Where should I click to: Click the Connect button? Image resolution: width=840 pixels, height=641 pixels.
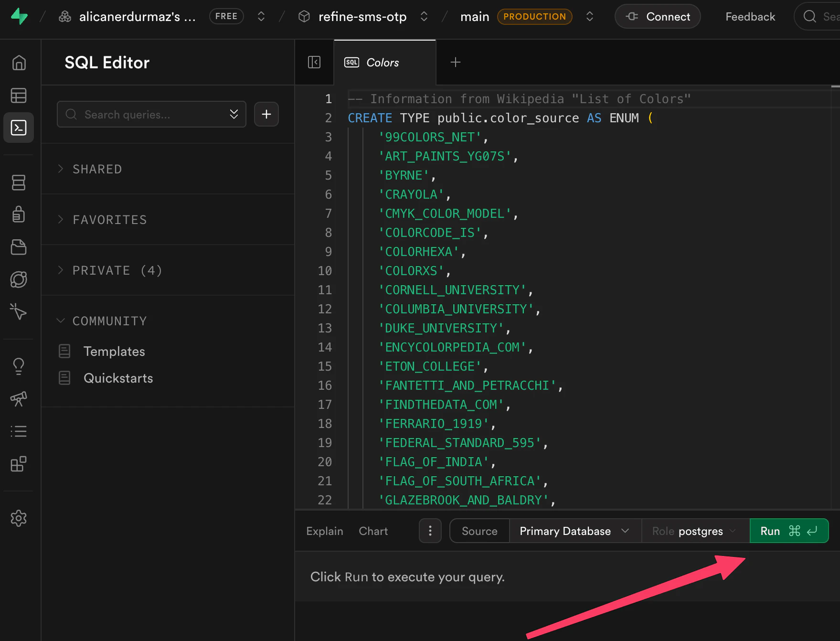[658, 17]
